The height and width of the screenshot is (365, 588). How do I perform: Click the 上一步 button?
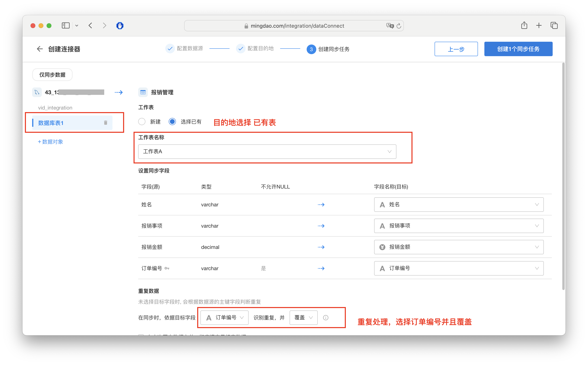pos(456,49)
